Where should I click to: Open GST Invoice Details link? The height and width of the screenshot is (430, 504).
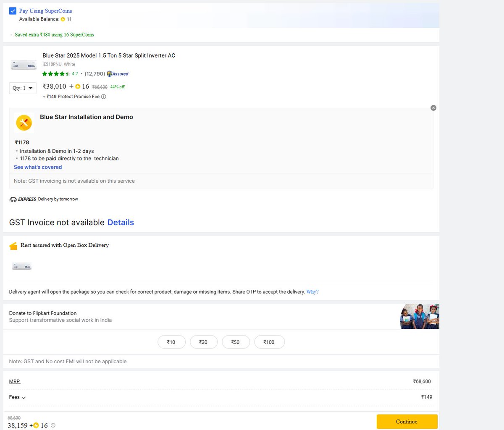tap(121, 223)
